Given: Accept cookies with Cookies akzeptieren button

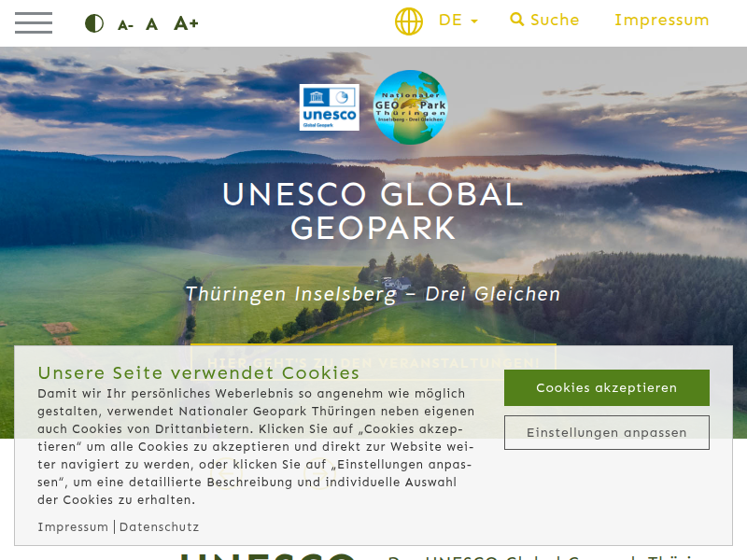Looking at the screenshot, I should [606, 387].
